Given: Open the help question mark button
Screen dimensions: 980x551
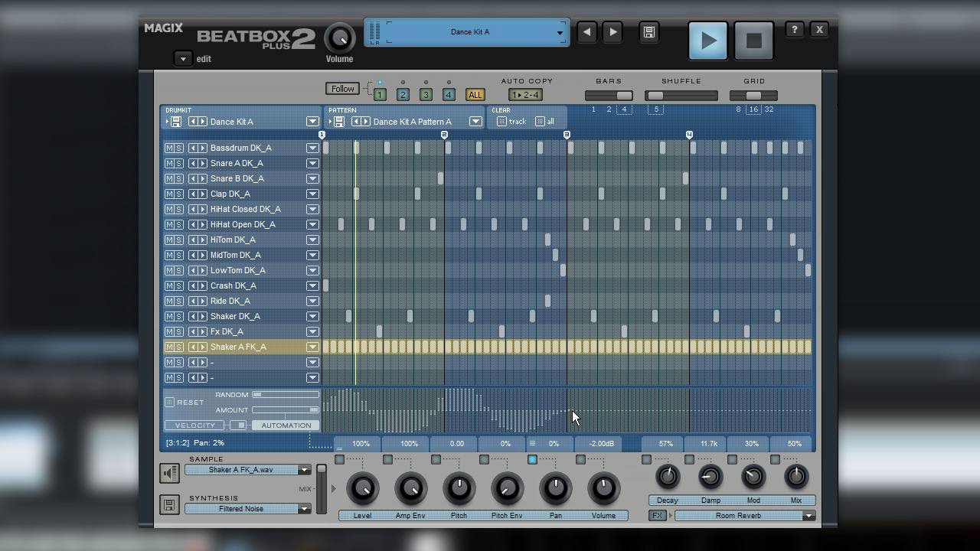Looking at the screenshot, I should click(x=794, y=30).
